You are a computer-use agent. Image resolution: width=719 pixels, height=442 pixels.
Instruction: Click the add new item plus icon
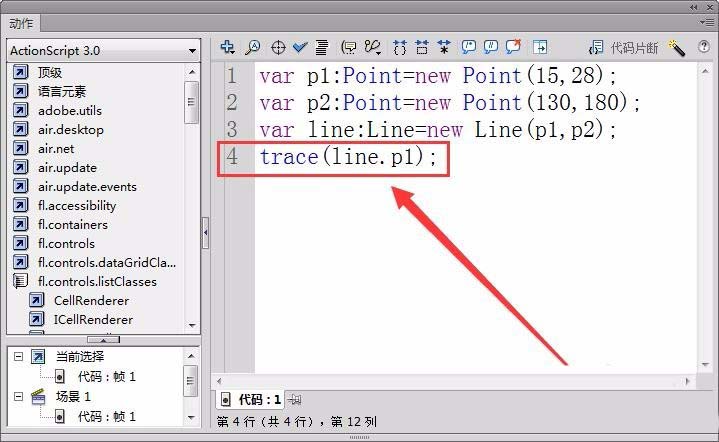[x=227, y=47]
